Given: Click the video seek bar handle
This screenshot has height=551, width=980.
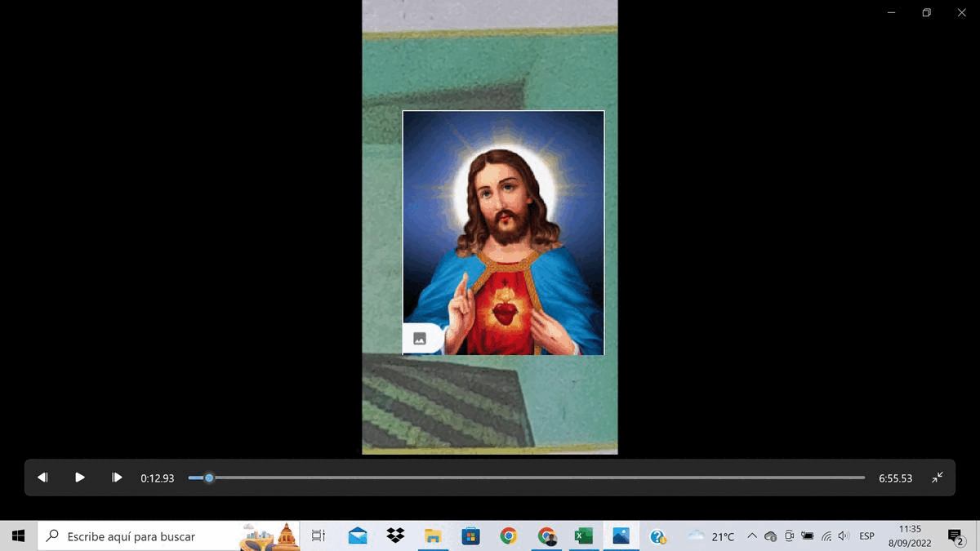Looking at the screenshot, I should pos(209,478).
